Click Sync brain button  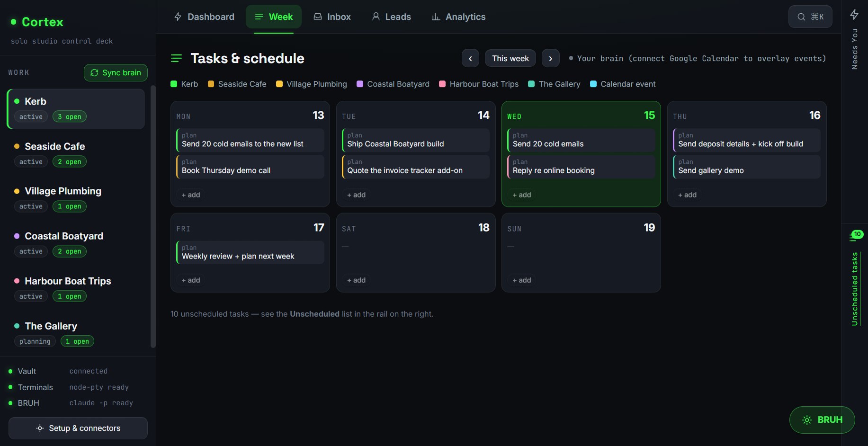116,72
